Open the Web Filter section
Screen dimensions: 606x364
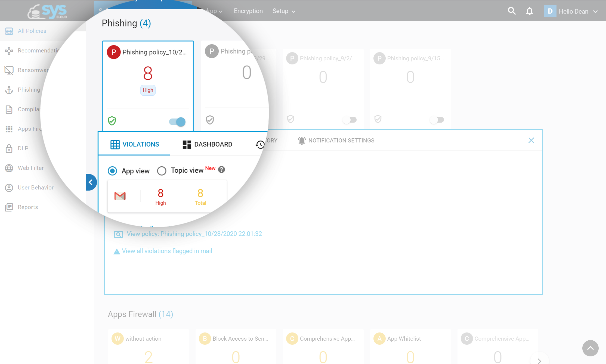click(30, 168)
